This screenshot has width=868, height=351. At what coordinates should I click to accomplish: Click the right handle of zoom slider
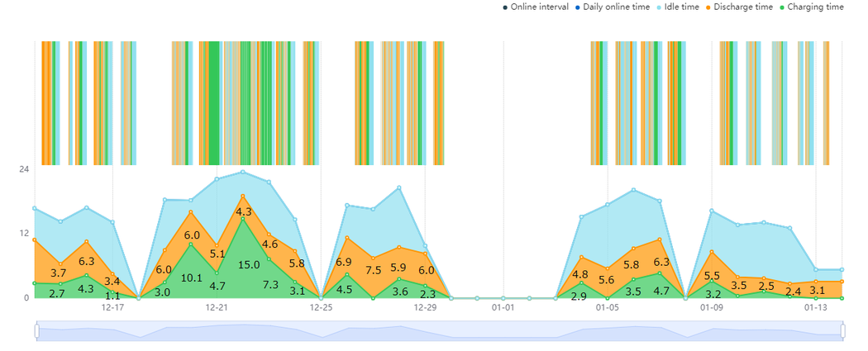click(843, 330)
